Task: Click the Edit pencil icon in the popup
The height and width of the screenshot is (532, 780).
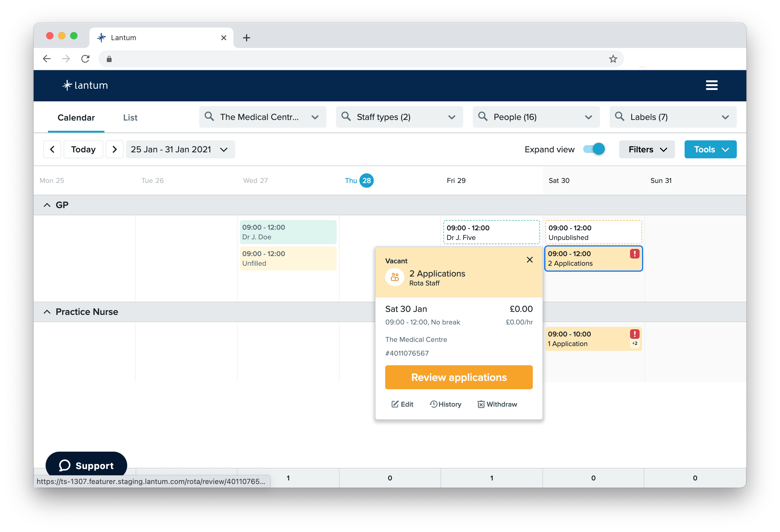Action: coord(402,404)
